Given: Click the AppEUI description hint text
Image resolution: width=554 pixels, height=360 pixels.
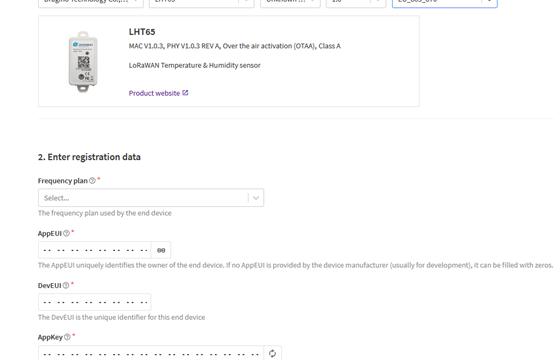Looking at the screenshot, I should pos(295,265).
